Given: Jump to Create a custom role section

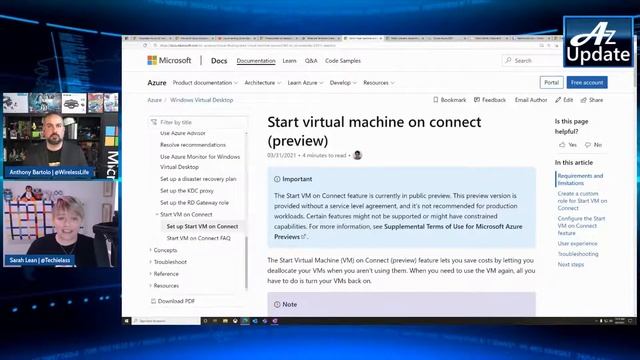Looking at the screenshot, I should (x=582, y=201).
